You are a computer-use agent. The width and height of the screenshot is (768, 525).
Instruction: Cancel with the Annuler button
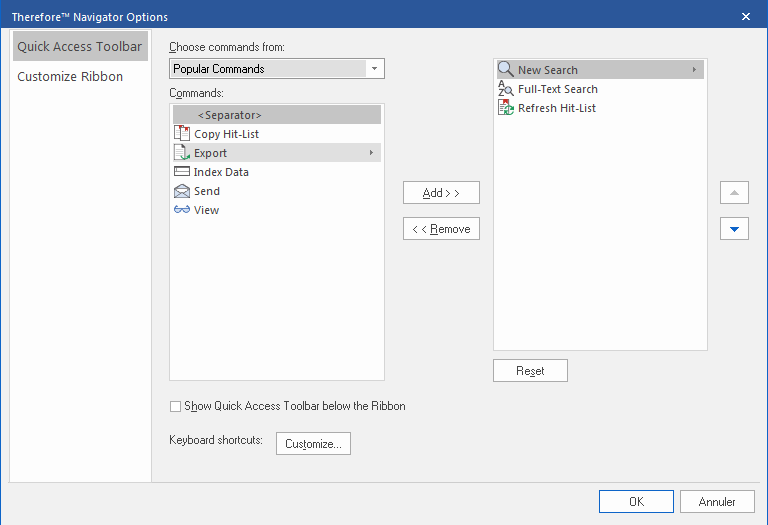click(717, 501)
